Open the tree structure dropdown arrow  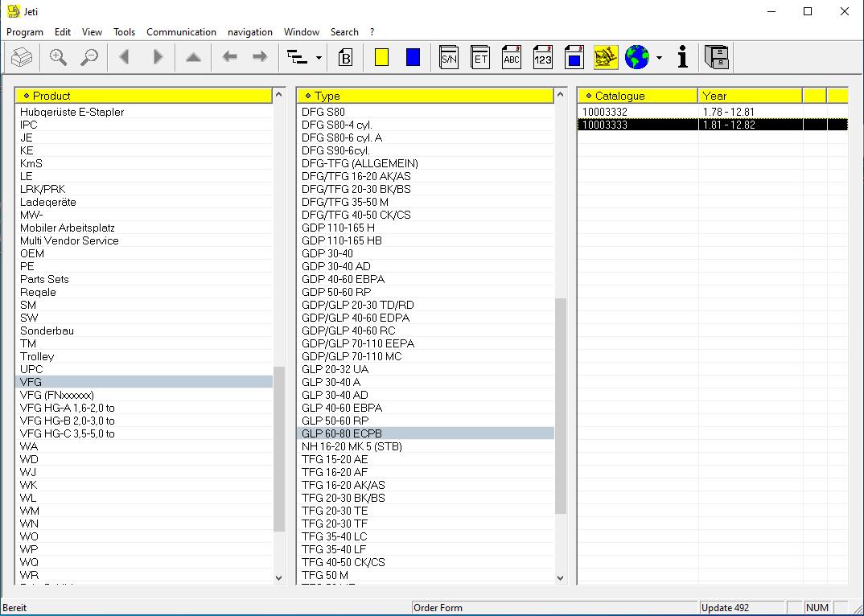pyautogui.click(x=319, y=57)
